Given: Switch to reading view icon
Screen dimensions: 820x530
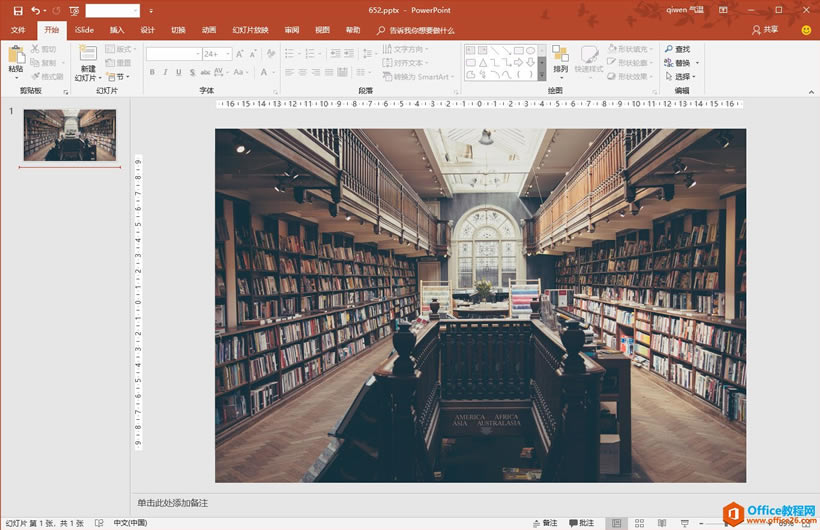Looking at the screenshot, I should (662, 523).
